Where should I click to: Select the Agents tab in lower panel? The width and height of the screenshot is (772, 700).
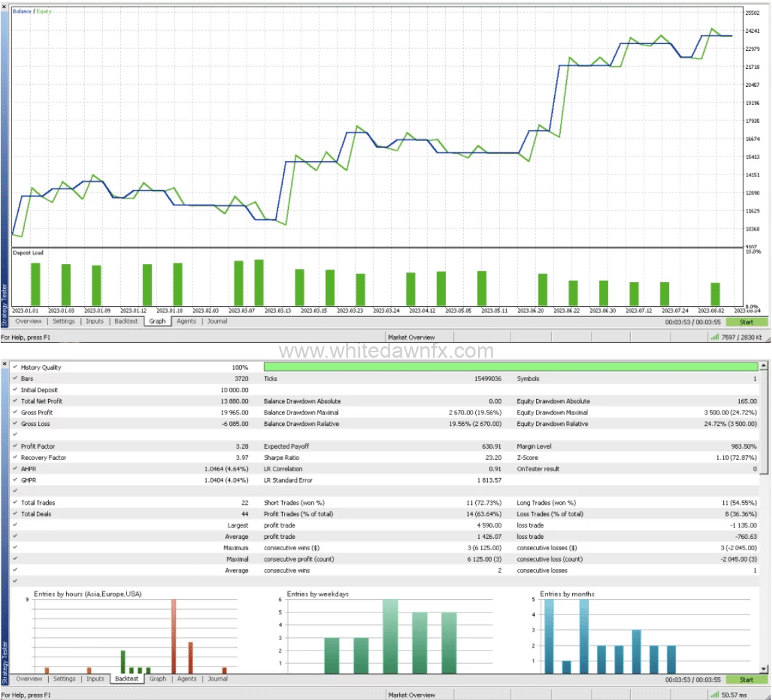tap(186, 679)
